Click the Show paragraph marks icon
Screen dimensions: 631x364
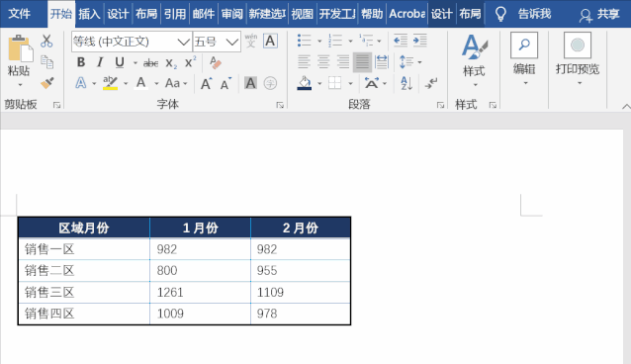pyautogui.click(x=431, y=83)
